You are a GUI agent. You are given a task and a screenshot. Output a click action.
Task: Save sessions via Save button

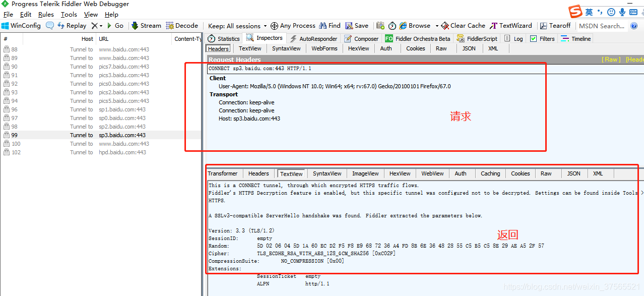(356, 26)
